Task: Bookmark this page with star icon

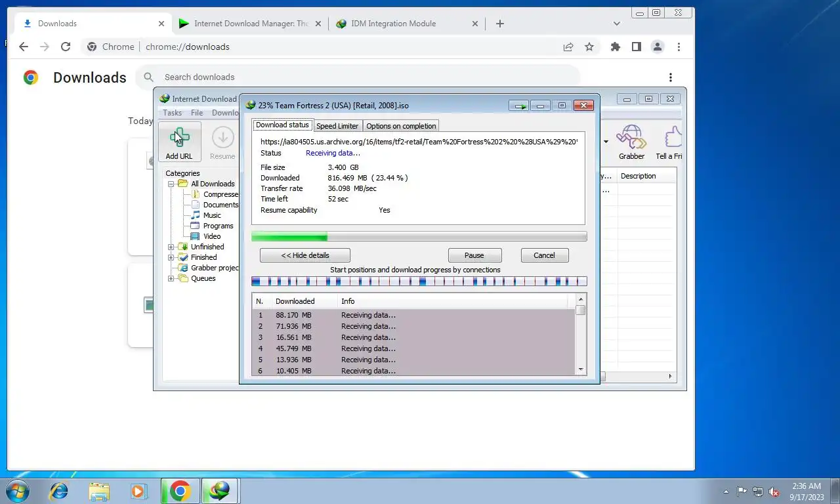Action: coord(589,47)
